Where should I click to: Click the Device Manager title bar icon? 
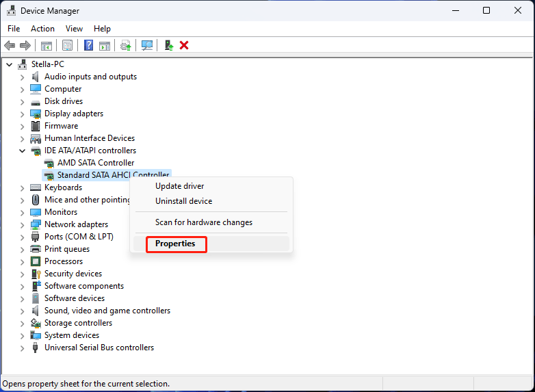click(11, 10)
